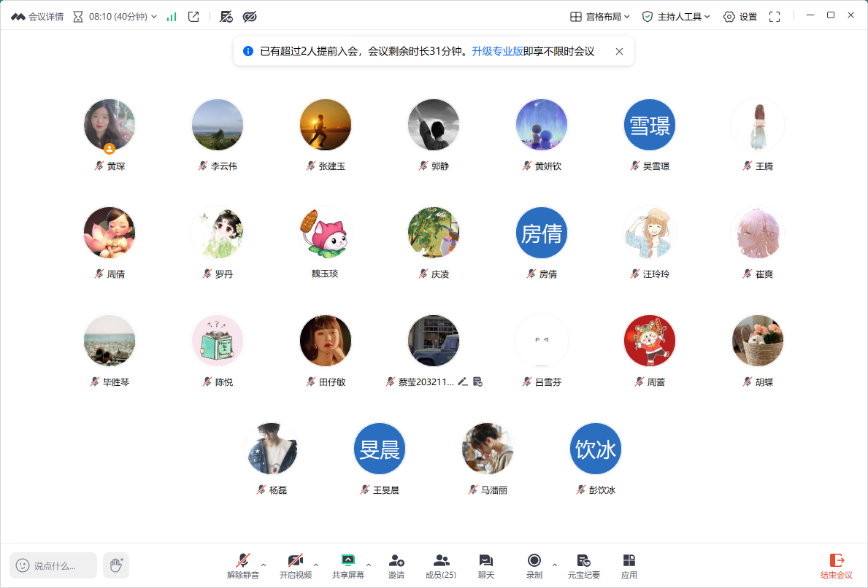The width and height of the screenshot is (868, 588).
Task: Enter full screen mode via top-right icon
Action: 775,17
